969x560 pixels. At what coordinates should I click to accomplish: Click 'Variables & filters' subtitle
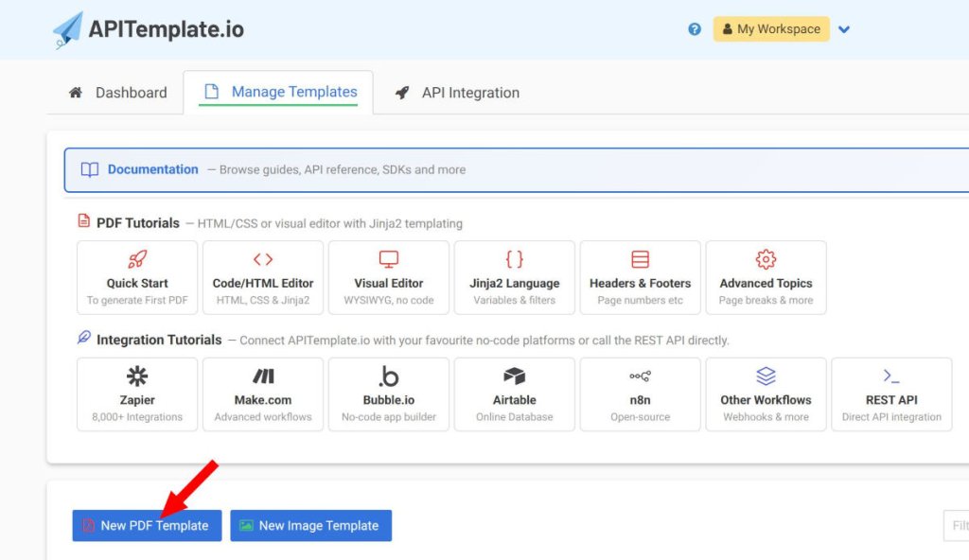514,301
